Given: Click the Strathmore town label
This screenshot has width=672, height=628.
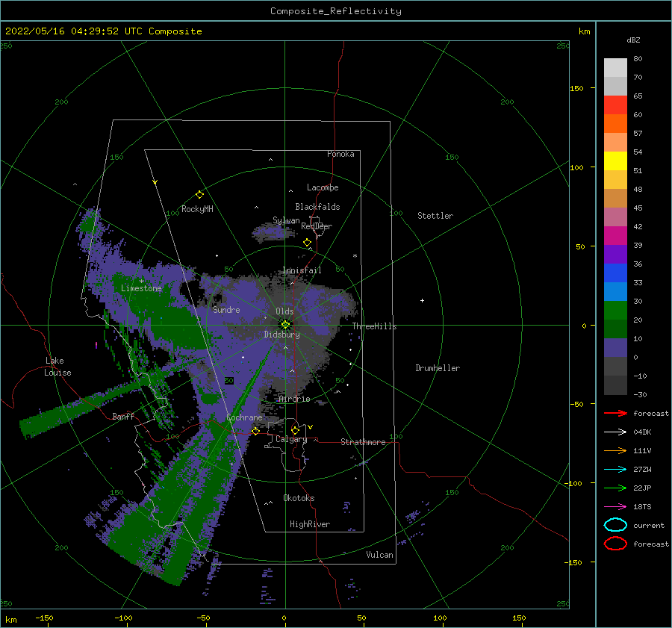Looking at the screenshot, I should pyautogui.click(x=363, y=442).
